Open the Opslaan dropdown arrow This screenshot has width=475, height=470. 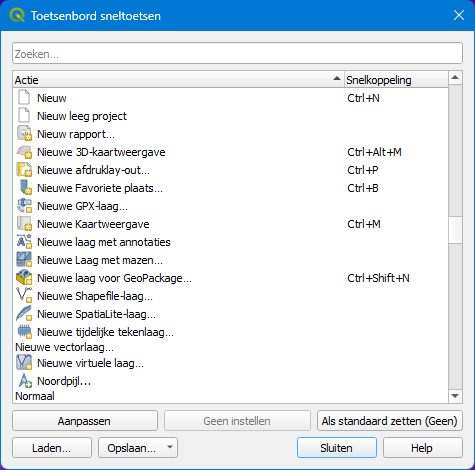(x=170, y=447)
